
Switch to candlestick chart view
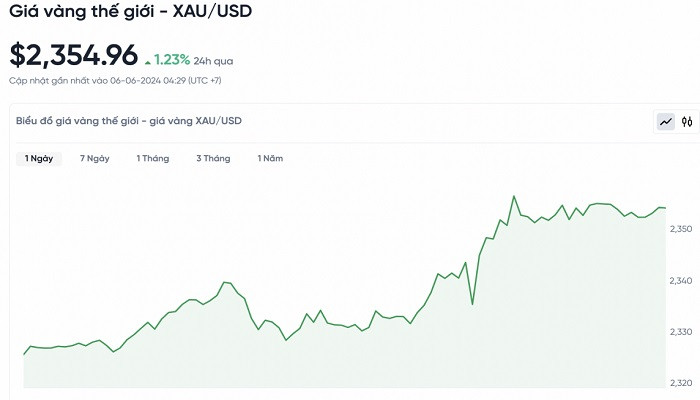686,122
